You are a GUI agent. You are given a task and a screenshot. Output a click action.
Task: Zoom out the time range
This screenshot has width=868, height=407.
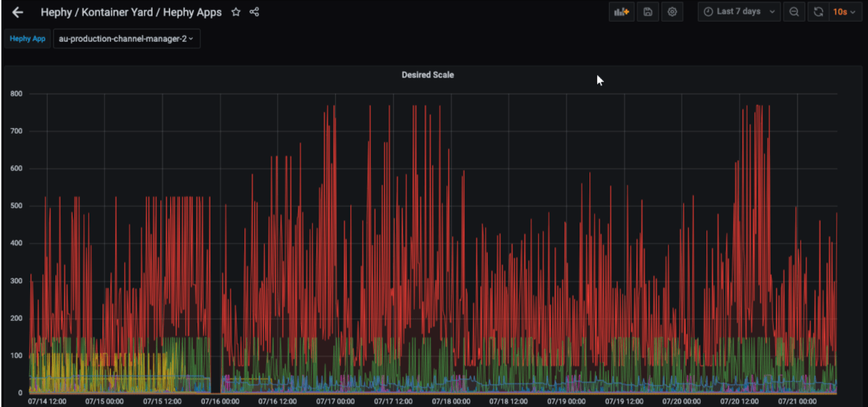point(794,12)
